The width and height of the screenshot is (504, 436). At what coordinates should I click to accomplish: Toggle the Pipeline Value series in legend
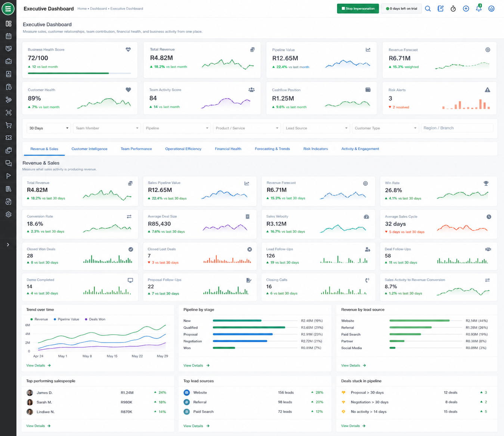coord(66,319)
